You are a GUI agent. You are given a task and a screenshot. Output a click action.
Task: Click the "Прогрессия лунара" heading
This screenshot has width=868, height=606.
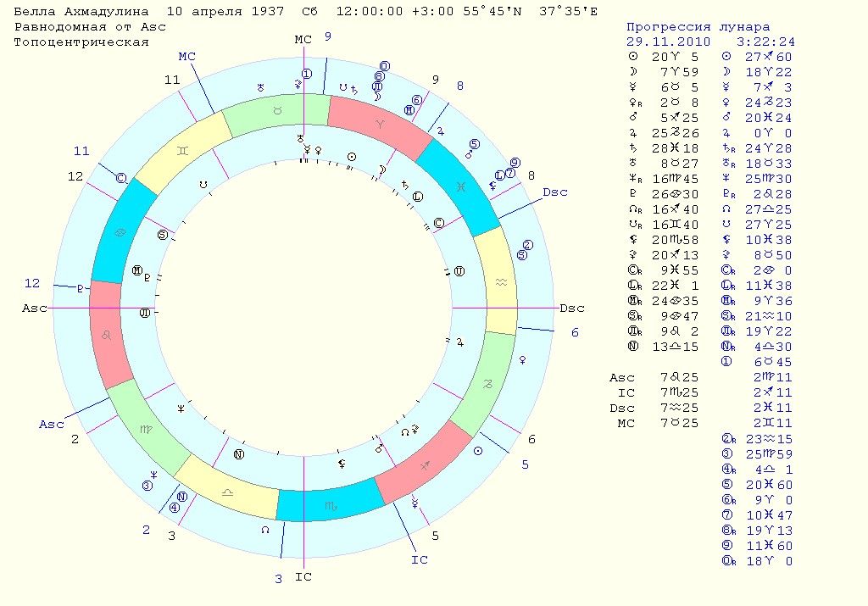pyautogui.click(x=698, y=26)
